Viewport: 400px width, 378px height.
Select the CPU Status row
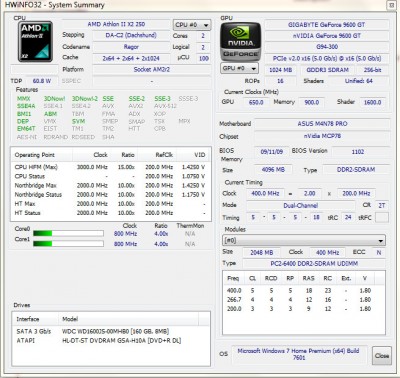click(x=110, y=176)
